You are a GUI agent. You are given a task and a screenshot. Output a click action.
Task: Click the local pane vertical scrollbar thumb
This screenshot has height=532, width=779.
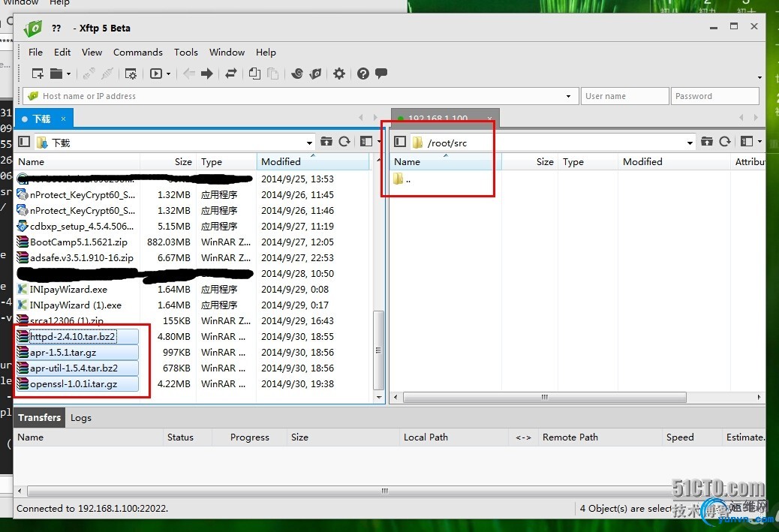(x=378, y=350)
